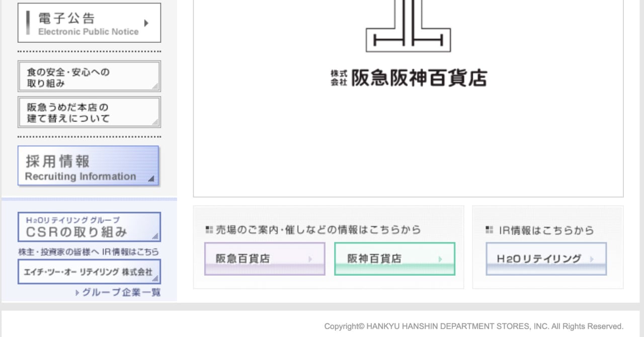Follow the グループ企業一覧 link
This screenshot has width=644, height=337.
pyautogui.click(x=121, y=292)
